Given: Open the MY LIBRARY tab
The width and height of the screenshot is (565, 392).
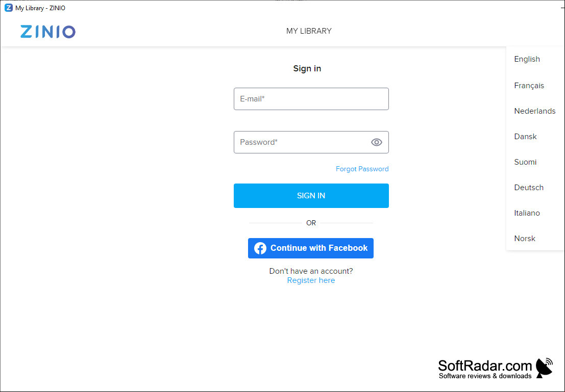Looking at the screenshot, I should (309, 31).
